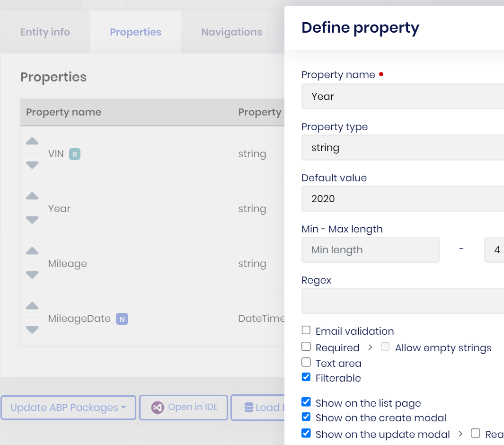Click the Min length input field
This screenshot has width=504, height=445.
pos(370,250)
